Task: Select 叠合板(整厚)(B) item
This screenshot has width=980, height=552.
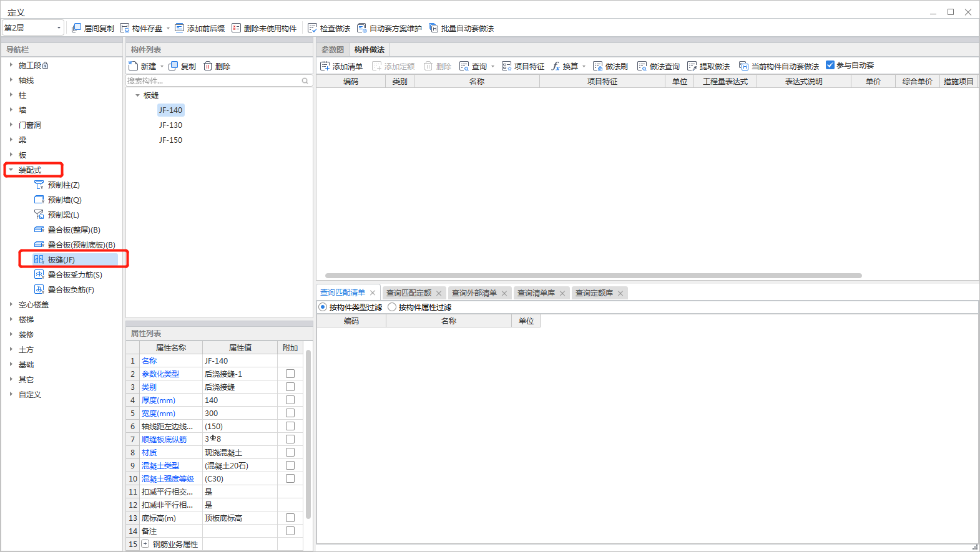Action: click(74, 230)
